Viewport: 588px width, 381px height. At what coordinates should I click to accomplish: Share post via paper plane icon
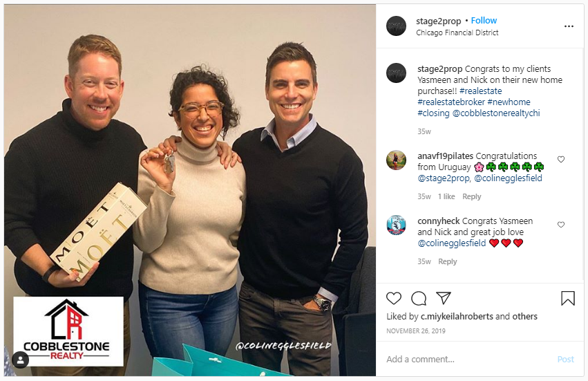pyautogui.click(x=444, y=298)
